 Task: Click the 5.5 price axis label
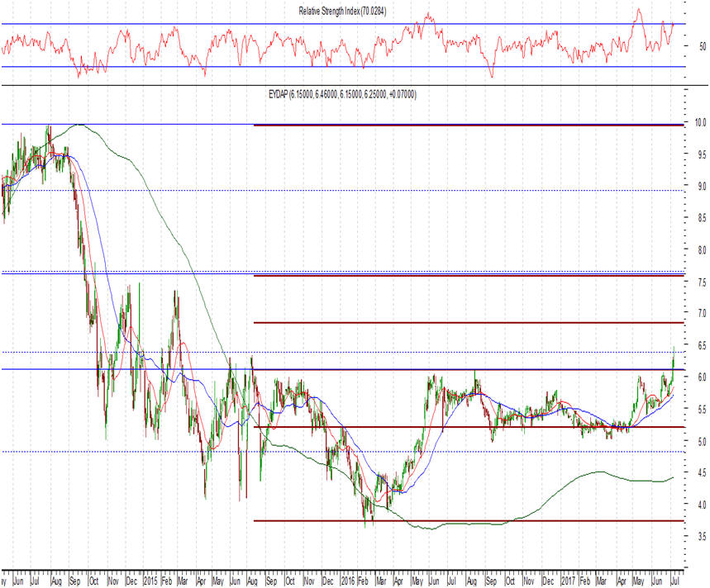[x=703, y=409]
